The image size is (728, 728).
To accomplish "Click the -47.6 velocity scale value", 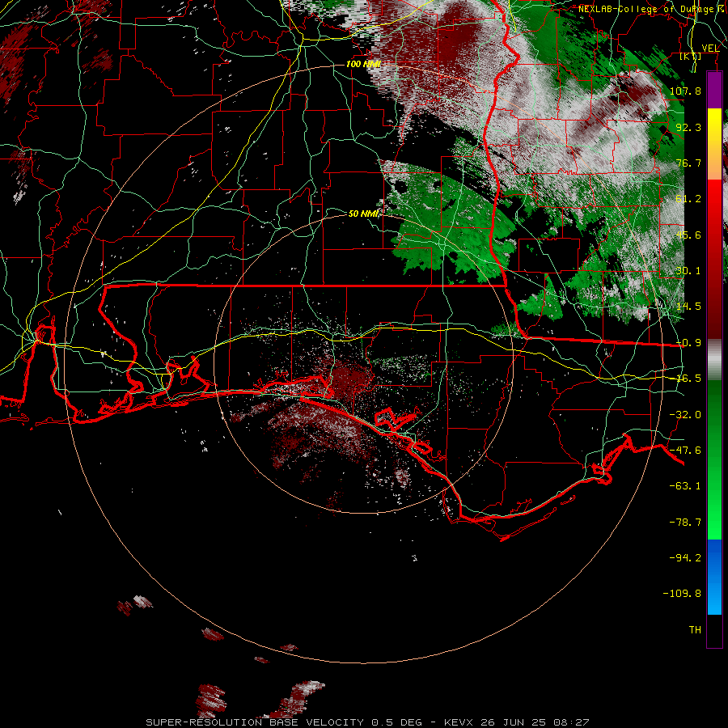I will (685, 451).
